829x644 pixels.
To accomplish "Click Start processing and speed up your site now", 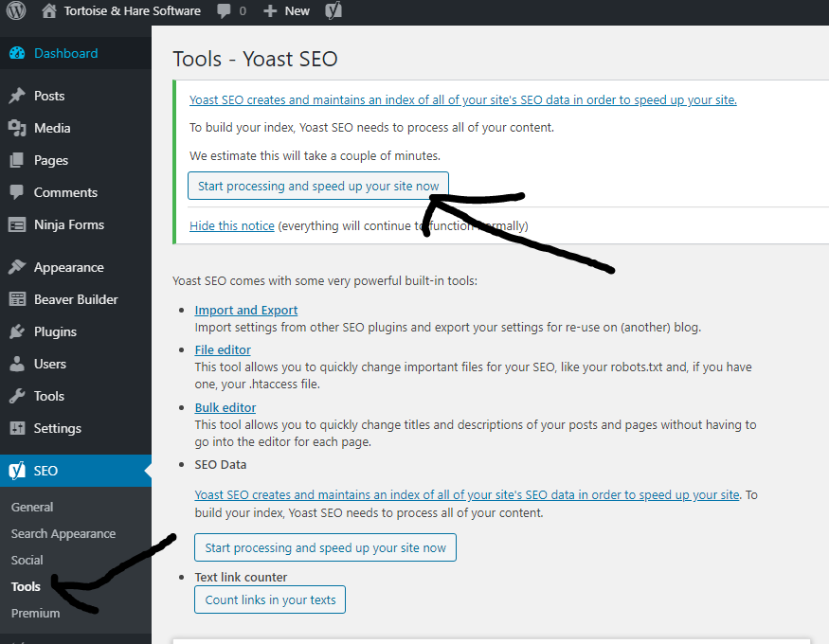I will [317, 186].
